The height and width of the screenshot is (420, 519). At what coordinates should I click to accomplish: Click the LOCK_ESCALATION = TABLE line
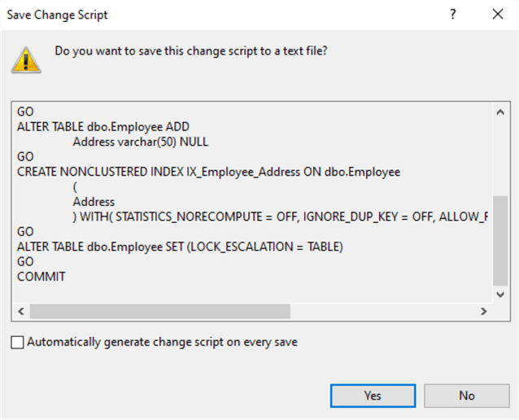tap(180, 247)
